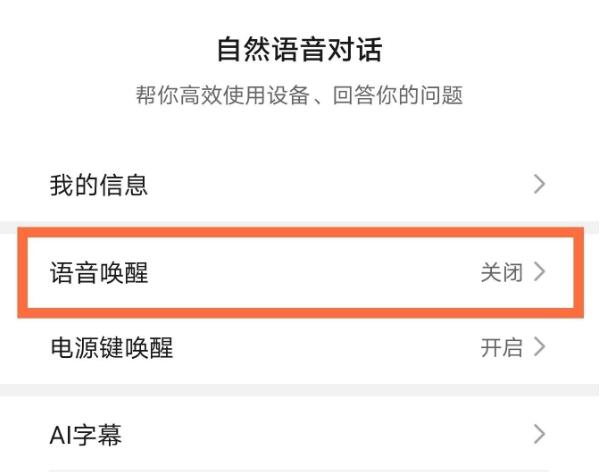Screen dimensions: 600x476
Task: Click the 自然语音对话 page title
Action: [300, 49]
